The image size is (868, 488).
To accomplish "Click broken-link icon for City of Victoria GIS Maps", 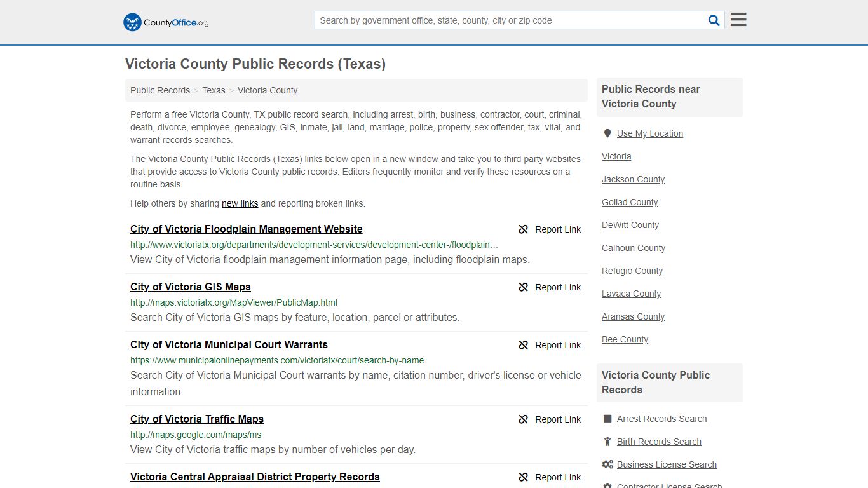I will coord(524,287).
